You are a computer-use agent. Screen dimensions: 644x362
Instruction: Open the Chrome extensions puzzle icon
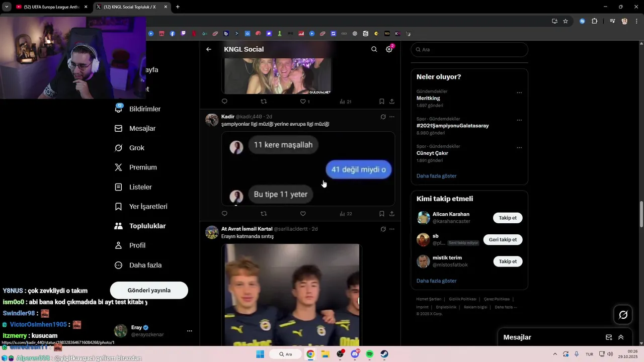[594, 21]
